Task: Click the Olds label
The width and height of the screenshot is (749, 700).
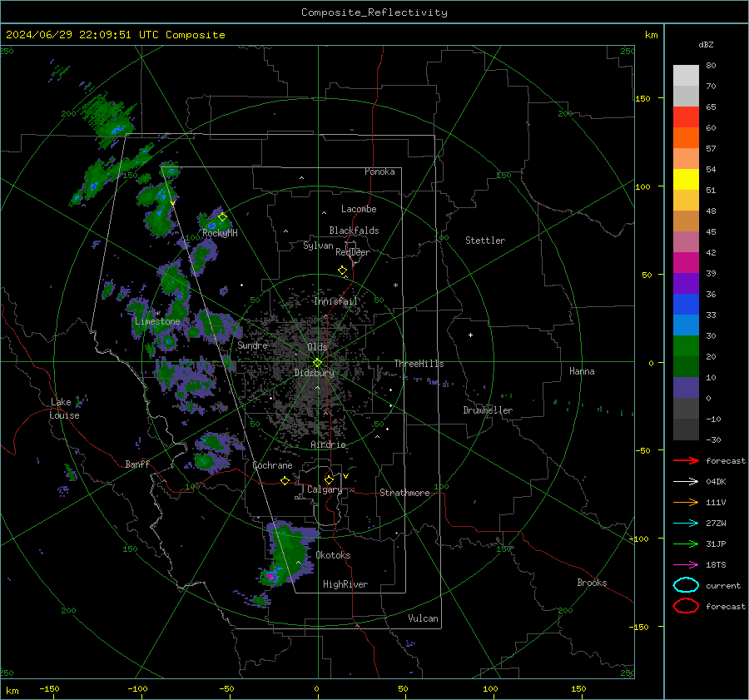Action: [317, 347]
